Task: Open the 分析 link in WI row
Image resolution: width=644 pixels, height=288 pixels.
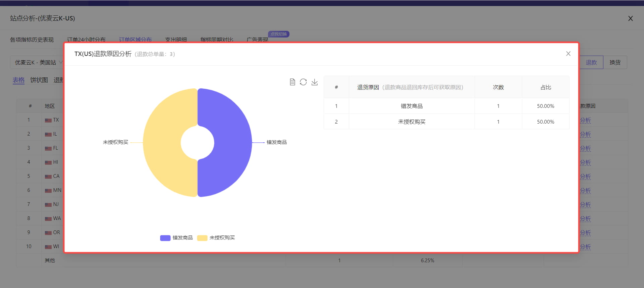Action: (x=585, y=247)
